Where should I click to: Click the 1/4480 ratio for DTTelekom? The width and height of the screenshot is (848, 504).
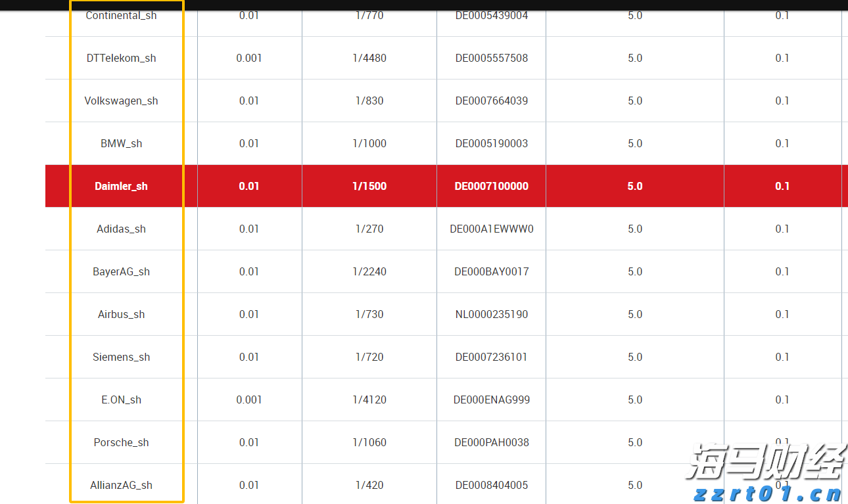click(x=369, y=58)
